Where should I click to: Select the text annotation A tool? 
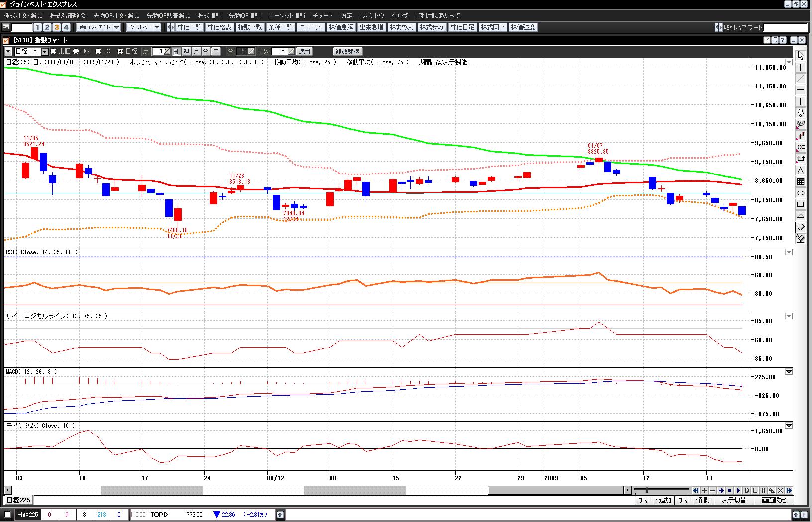(x=800, y=171)
